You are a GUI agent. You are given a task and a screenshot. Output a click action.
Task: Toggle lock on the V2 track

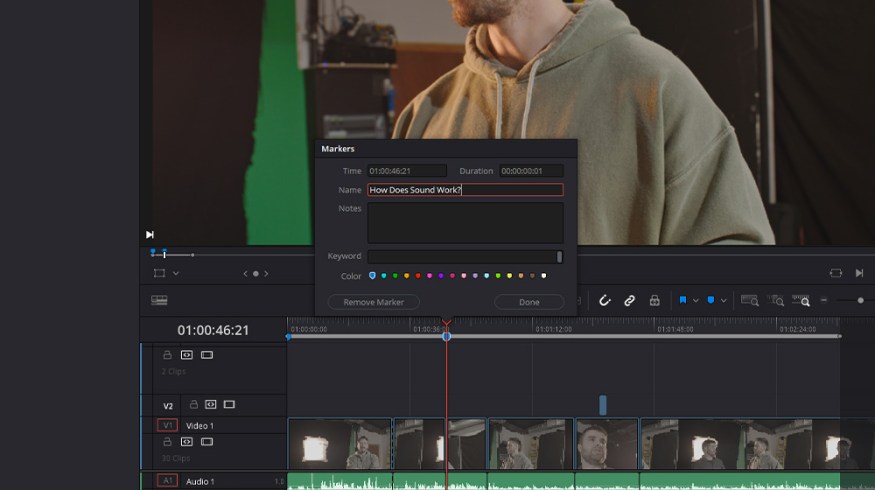[x=193, y=405]
